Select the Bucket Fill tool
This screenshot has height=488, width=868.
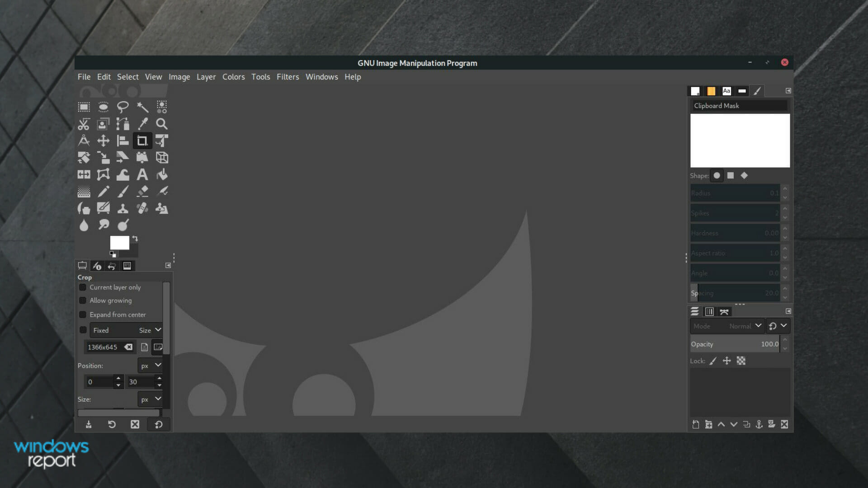[162, 174]
